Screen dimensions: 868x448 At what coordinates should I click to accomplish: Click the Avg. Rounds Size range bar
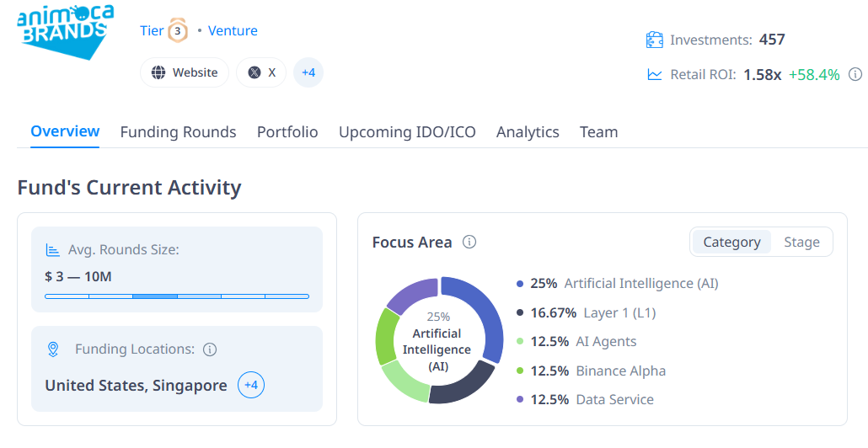[x=177, y=296]
